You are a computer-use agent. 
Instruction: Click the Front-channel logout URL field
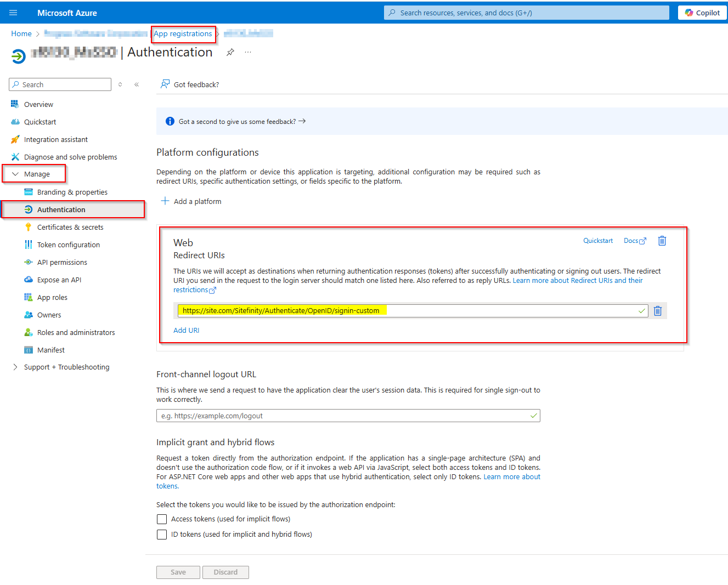click(348, 416)
